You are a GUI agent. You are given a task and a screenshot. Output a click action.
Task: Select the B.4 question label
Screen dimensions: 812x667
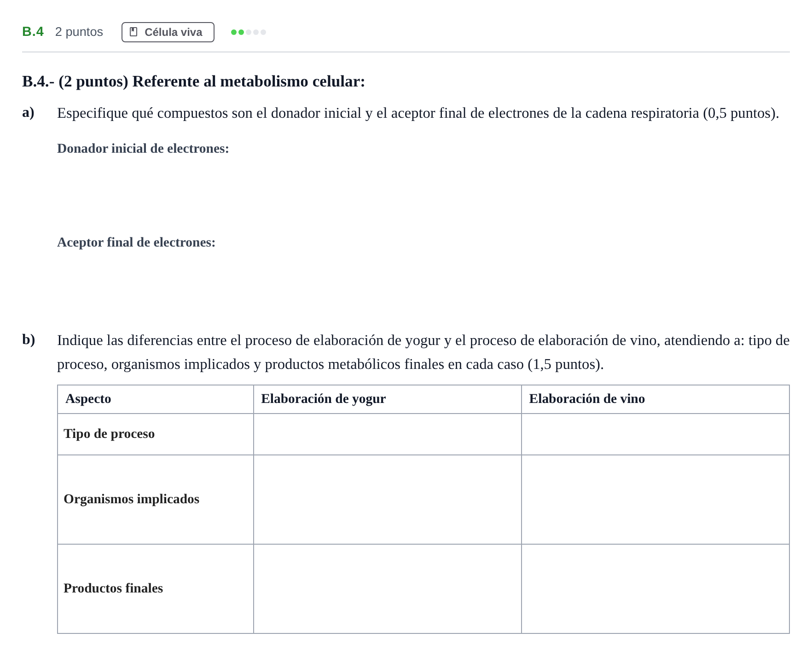tap(33, 32)
